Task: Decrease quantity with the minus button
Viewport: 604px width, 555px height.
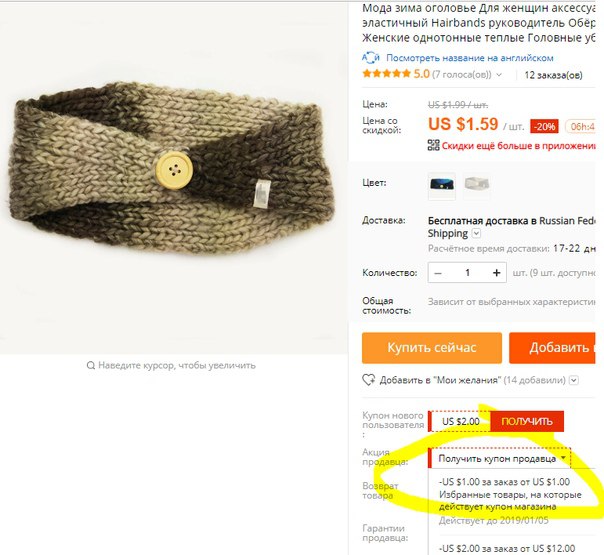Action: (x=438, y=273)
